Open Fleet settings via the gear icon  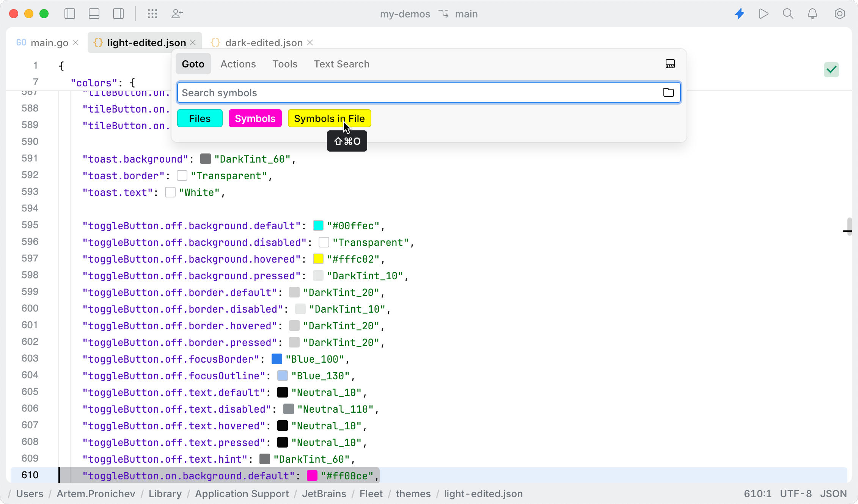(x=840, y=14)
